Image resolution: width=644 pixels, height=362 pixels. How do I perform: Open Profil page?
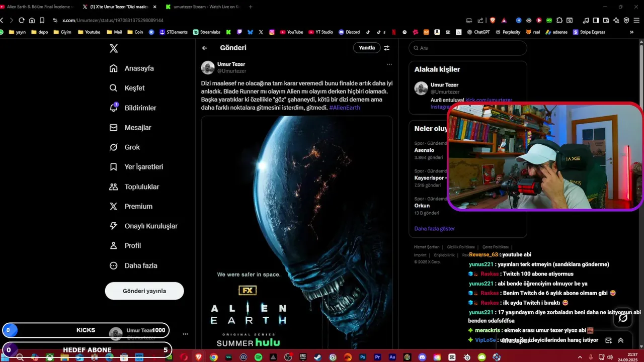pos(125,246)
